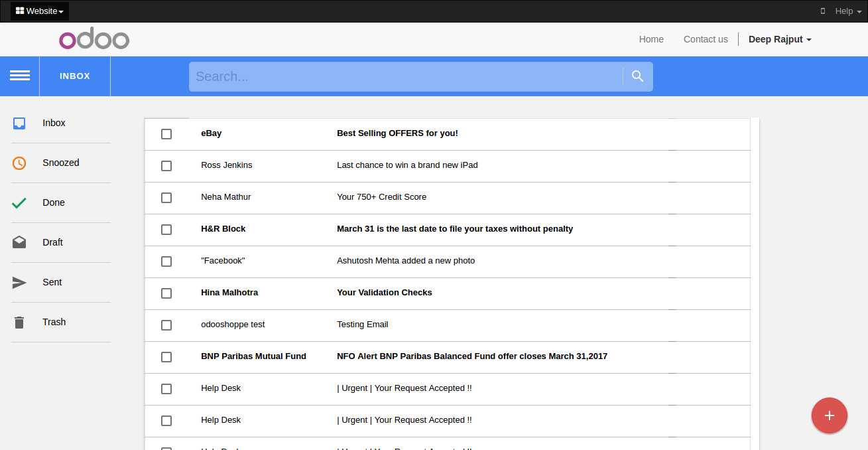Click sender BNP Paribas Mutual Fund
Image resolution: width=868 pixels, height=450 pixels.
click(x=253, y=356)
